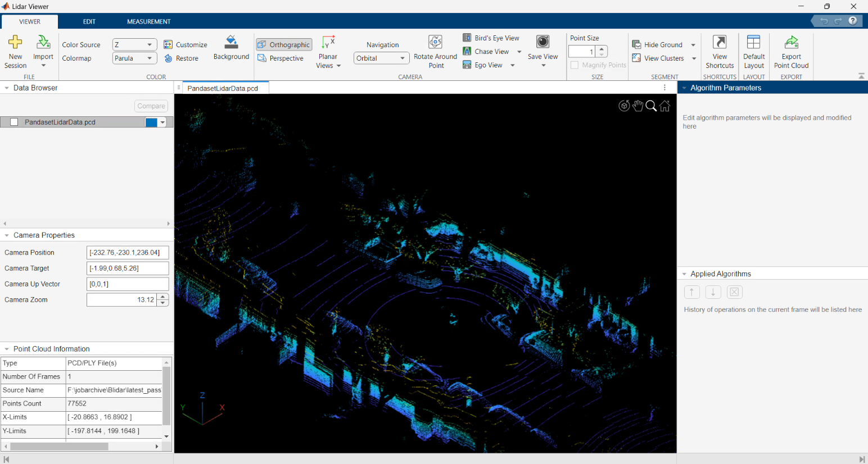Open the Orbital navigation dropdown
The height and width of the screenshot is (464, 868).
381,58
